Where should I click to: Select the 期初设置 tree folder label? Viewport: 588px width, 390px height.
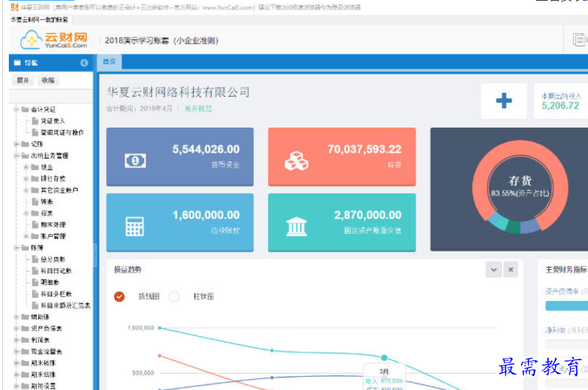pyautogui.click(x=43, y=386)
